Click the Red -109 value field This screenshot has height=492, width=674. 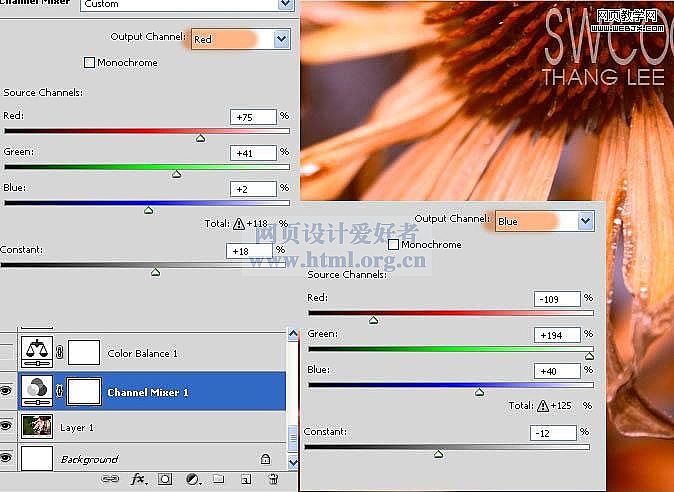click(x=557, y=299)
